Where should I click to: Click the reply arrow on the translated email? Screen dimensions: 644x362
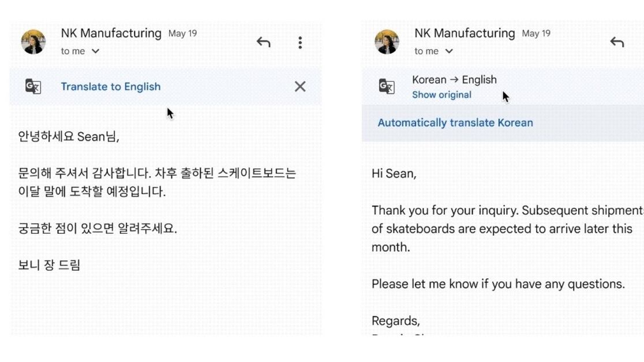pos(617,42)
